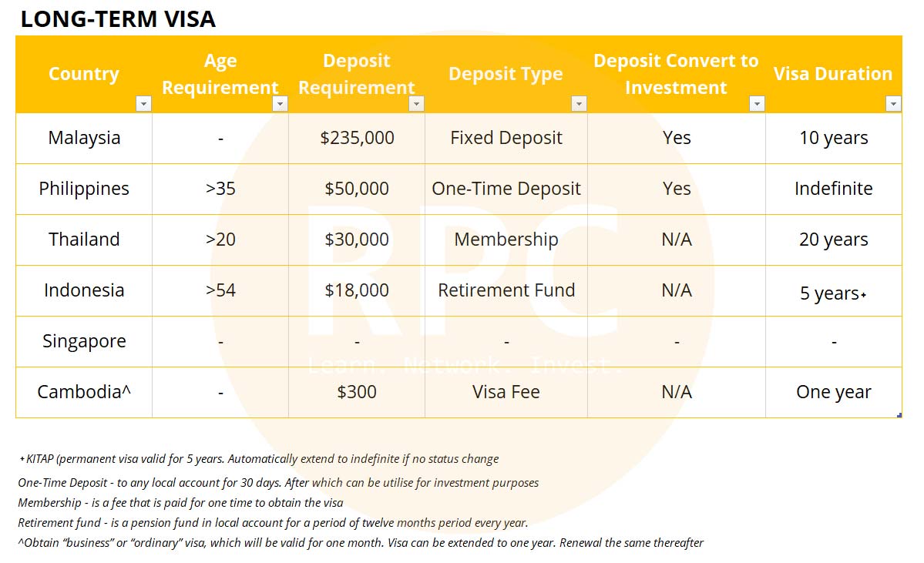924x563 pixels.
Task: Select the Indonesia >54 age cell
Action: [x=220, y=290]
